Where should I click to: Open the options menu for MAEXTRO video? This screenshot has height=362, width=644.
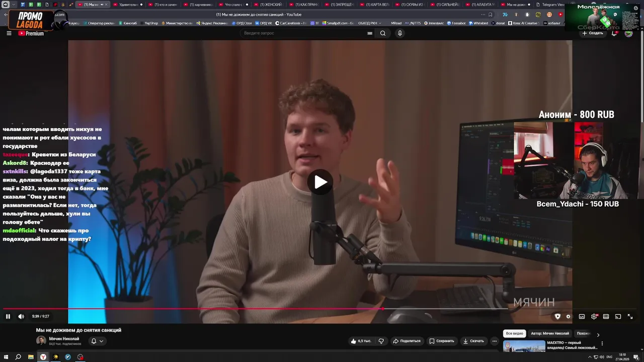[x=602, y=343]
